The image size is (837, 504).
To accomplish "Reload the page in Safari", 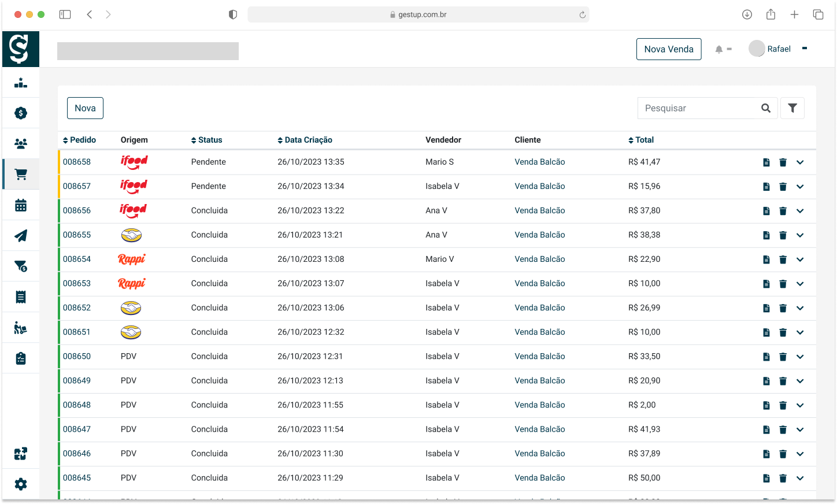I will 583,15.
